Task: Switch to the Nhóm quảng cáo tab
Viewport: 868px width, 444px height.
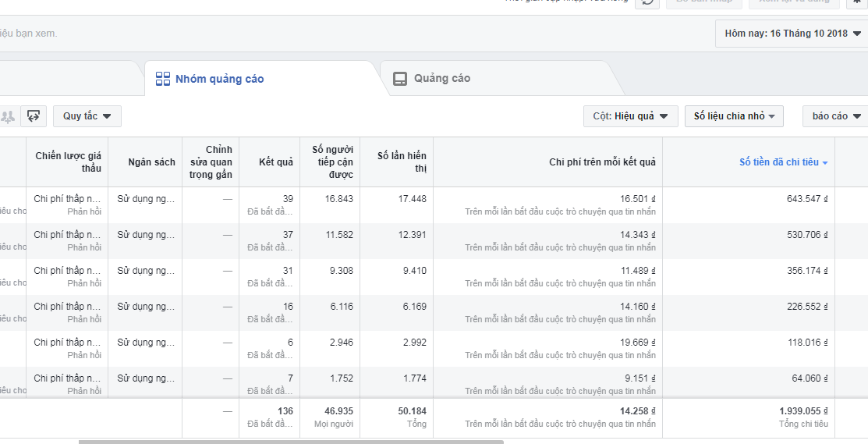Action: pyautogui.click(x=211, y=79)
